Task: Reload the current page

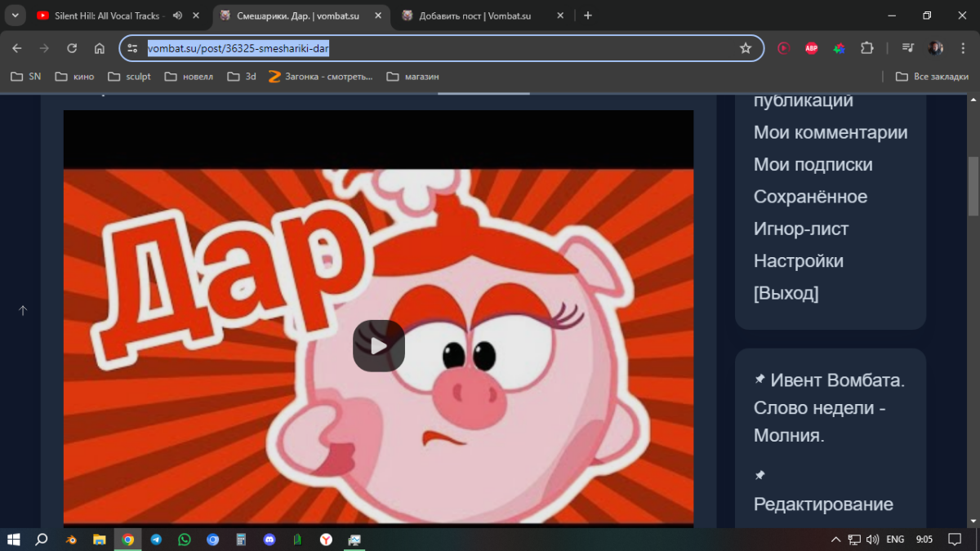Action: 72,48
